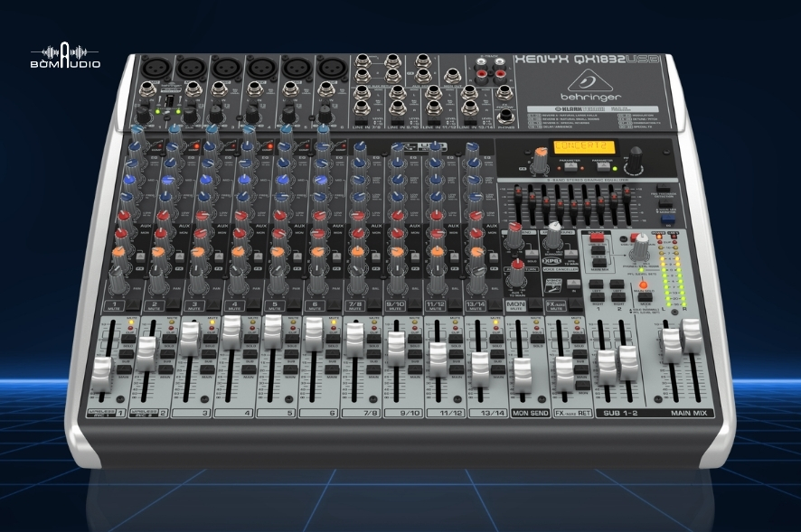Toggle Voice Canceller IN button
The image size is (801, 532).
tap(574, 283)
